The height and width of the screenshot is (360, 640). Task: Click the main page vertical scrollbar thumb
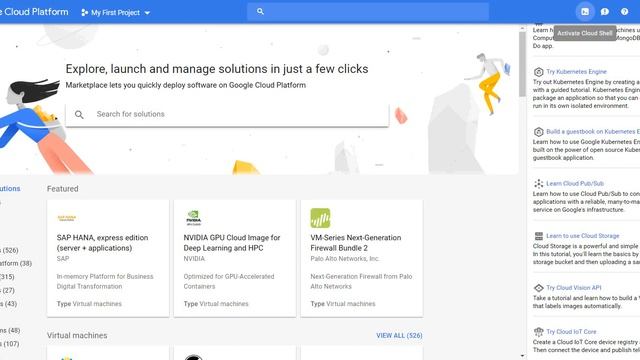522,64
